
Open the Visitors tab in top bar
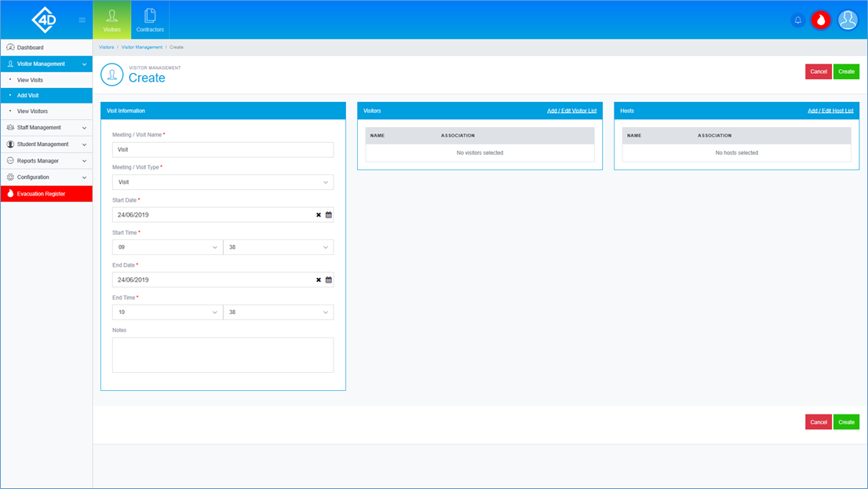111,20
